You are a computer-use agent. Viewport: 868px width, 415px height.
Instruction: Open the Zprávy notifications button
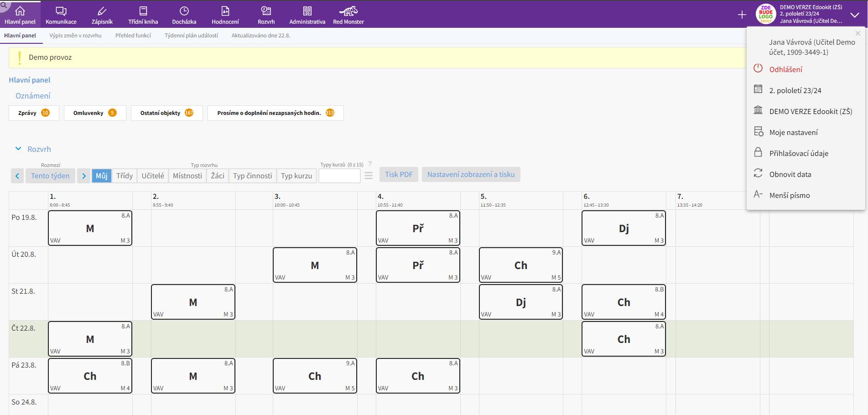click(34, 113)
